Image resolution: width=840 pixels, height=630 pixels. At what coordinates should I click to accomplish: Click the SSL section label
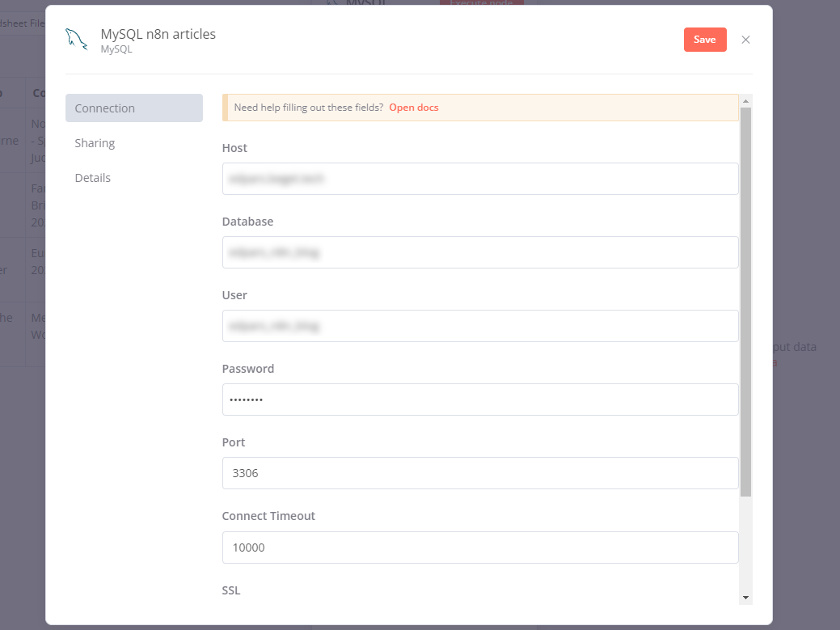coord(231,590)
